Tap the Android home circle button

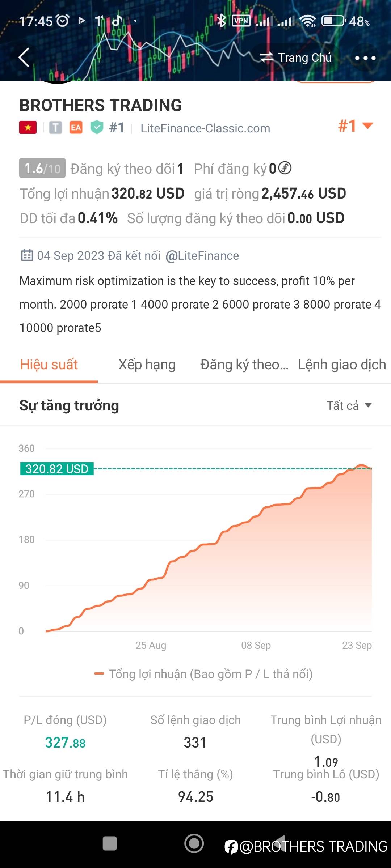194,843
